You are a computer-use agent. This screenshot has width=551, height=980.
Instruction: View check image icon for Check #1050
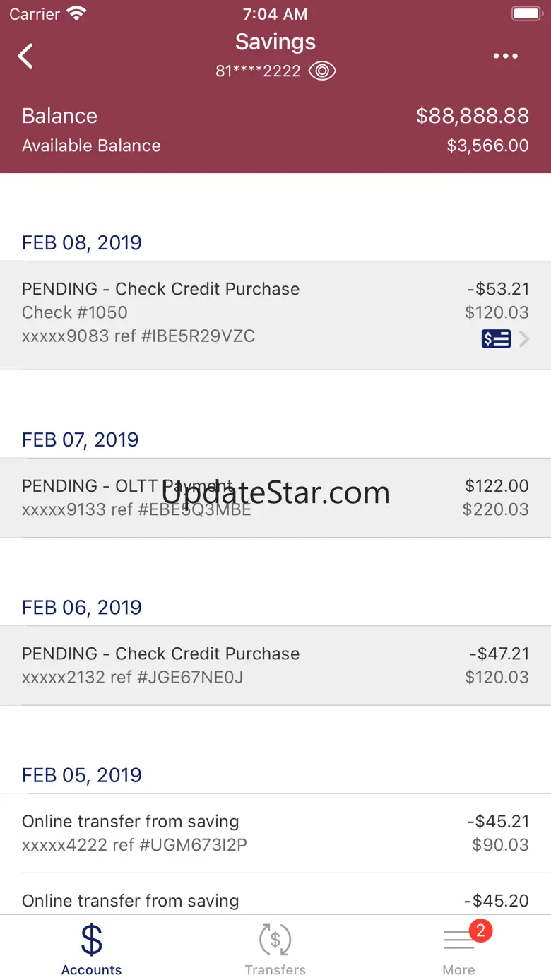[x=496, y=339]
